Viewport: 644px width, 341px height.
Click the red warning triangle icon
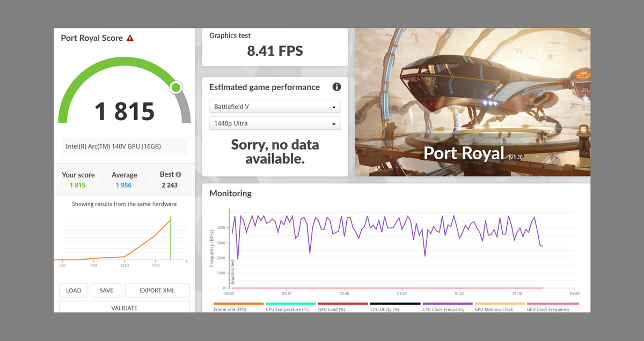[x=130, y=38]
